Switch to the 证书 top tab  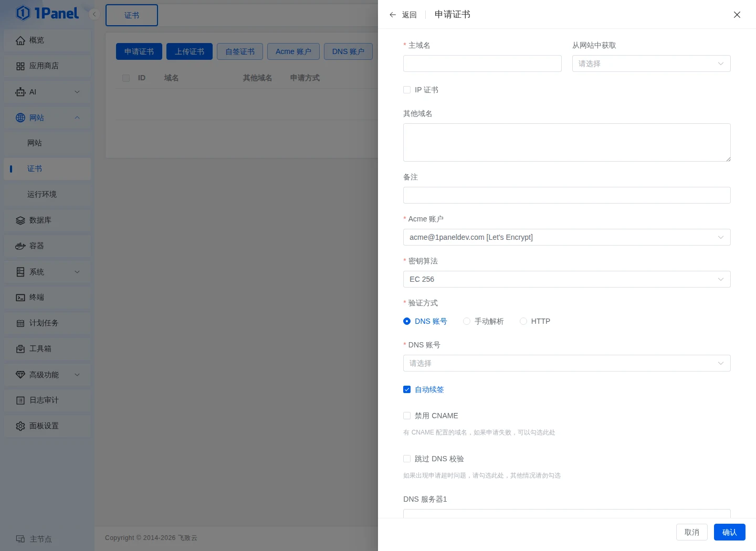pos(132,15)
